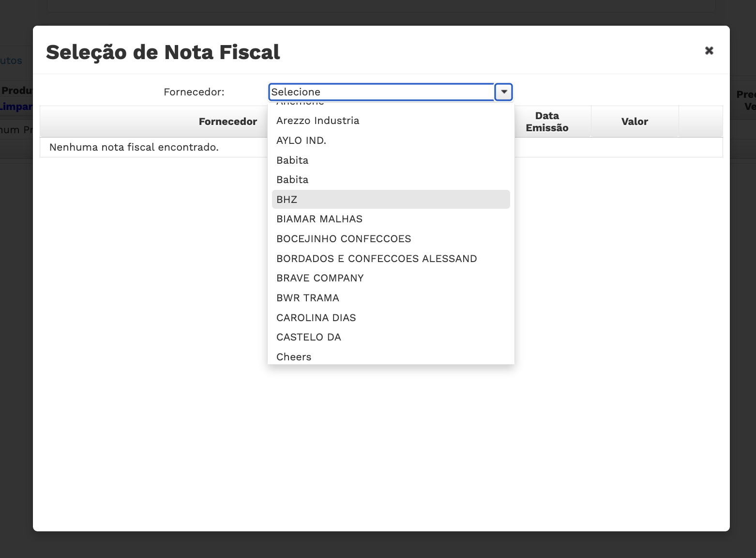Select BOCEJINHO CONFECCOES option

[x=344, y=239]
